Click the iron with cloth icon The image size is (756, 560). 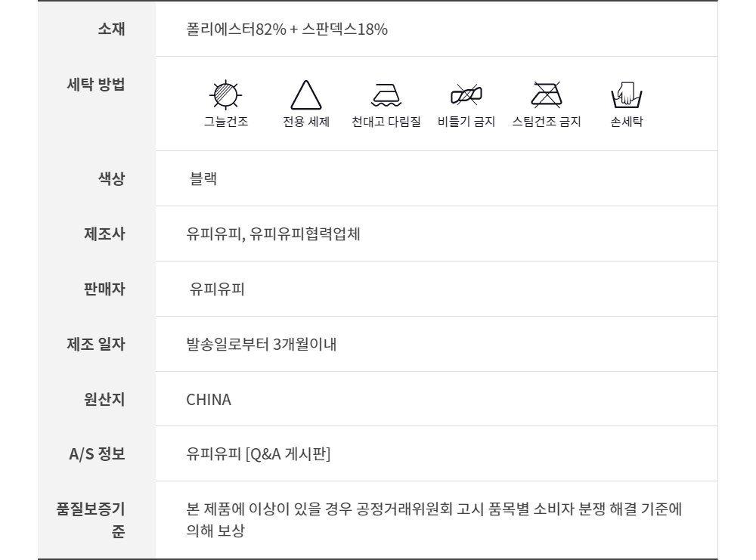pyautogui.click(x=386, y=96)
